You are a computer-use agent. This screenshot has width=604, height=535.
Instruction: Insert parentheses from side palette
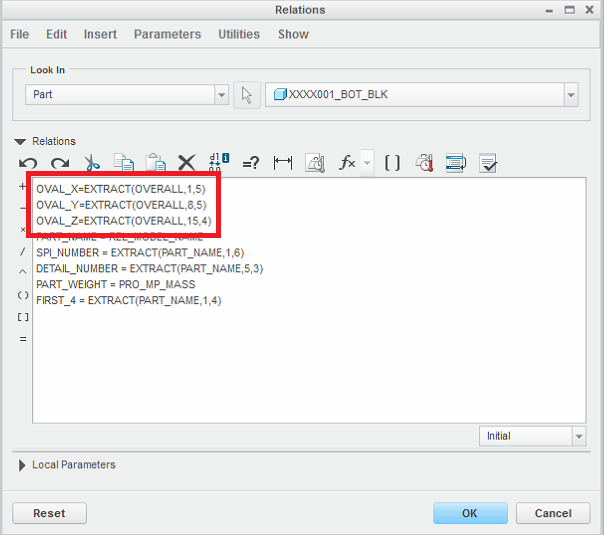(23, 295)
